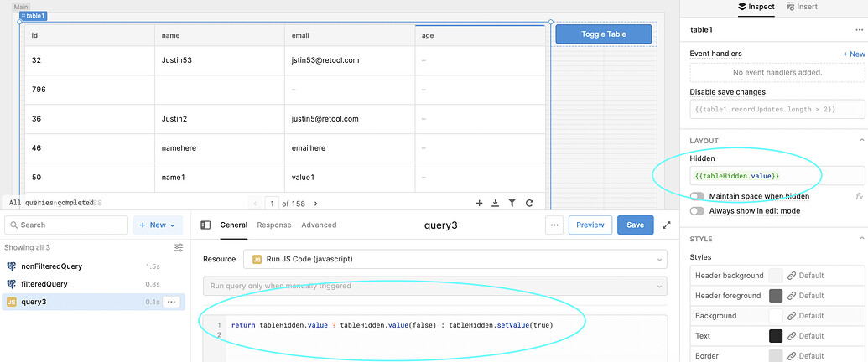Open the New query dropdown button
The width and height of the screenshot is (868, 362).
[158, 225]
